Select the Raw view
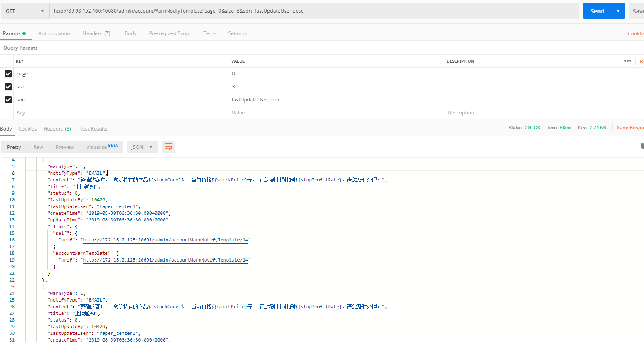Image resolution: width=644 pixels, height=342 pixels. click(38, 147)
